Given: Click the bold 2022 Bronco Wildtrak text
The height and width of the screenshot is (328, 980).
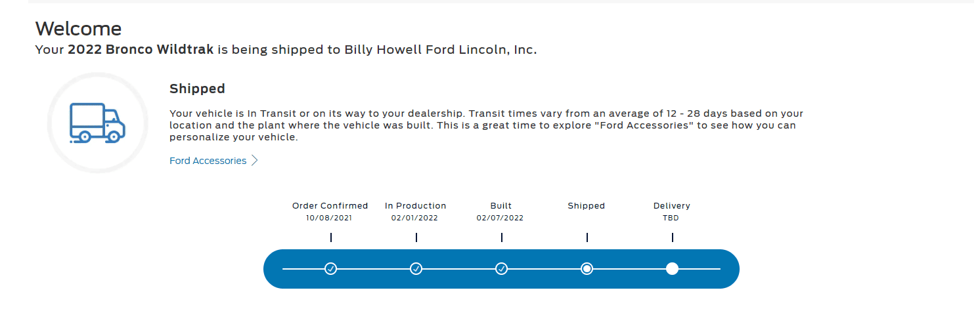Looking at the screenshot, I should [x=141, y=50].
